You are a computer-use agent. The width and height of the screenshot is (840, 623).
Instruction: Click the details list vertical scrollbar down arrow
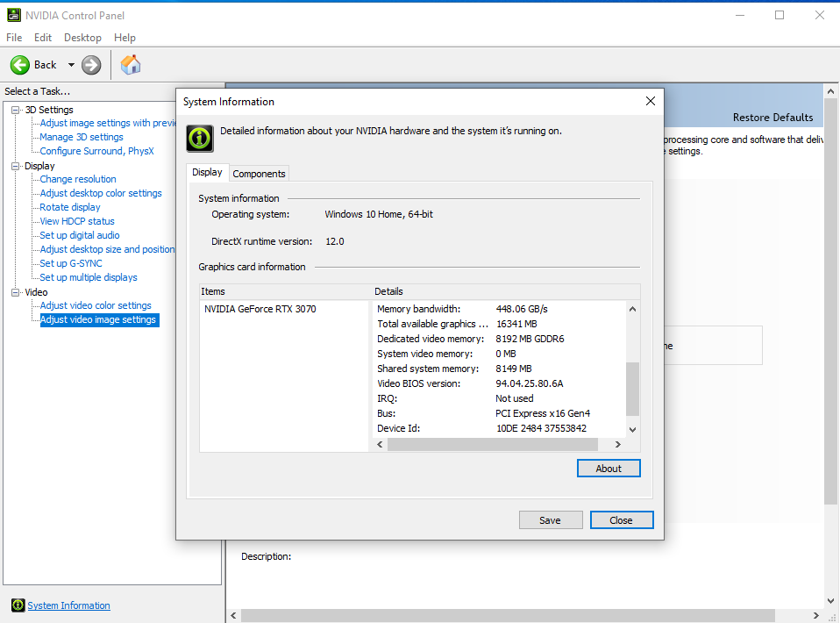coord(633,429)
